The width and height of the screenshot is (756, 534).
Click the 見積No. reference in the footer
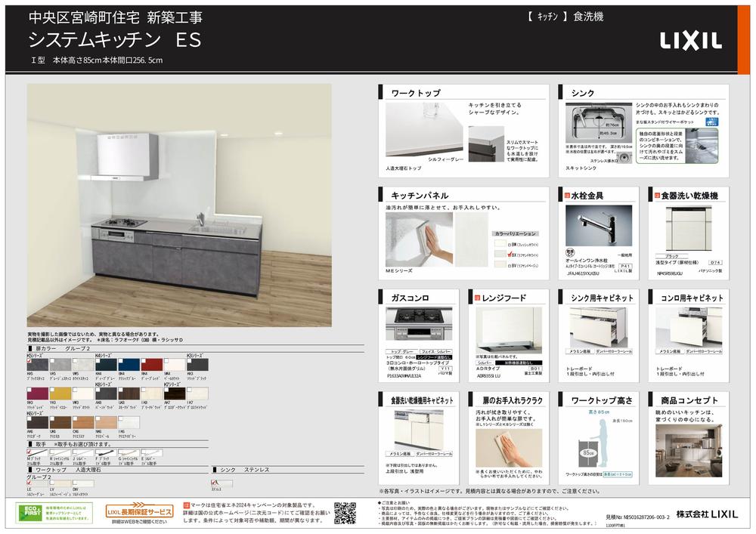click(x=637, y=517)
